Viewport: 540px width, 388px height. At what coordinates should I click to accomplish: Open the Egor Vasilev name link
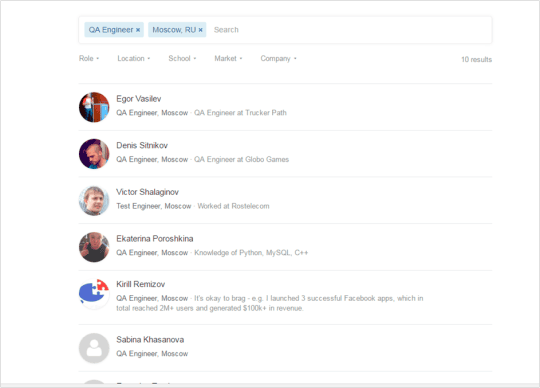point(138,99)
